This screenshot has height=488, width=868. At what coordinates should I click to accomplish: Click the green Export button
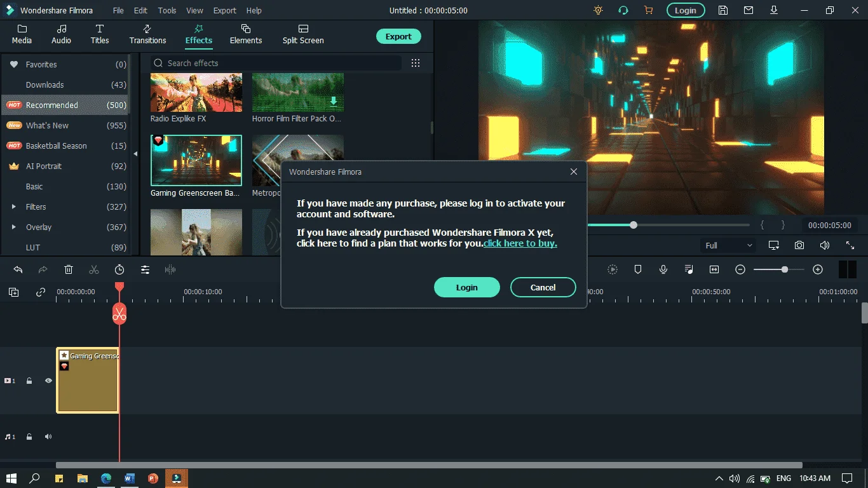tap(398, 36)
